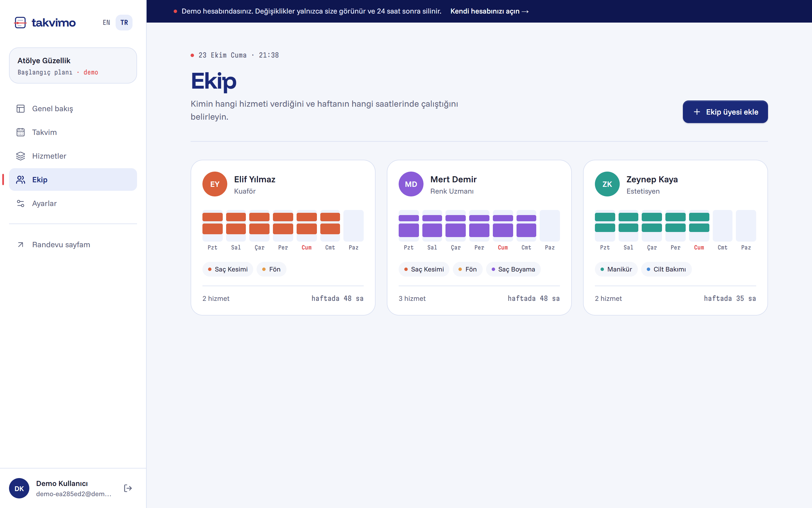This screenshot has width=812, height=508.
Task: Click the Mert Demir name heading
Action: coord(453,179)
